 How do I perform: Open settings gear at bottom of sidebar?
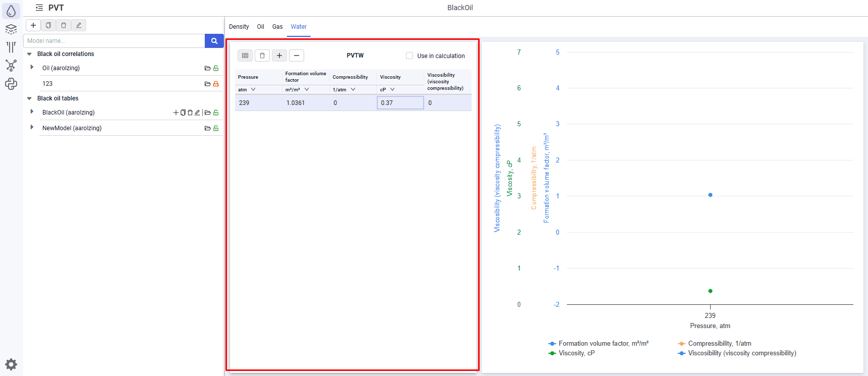[x=11, y=364]
